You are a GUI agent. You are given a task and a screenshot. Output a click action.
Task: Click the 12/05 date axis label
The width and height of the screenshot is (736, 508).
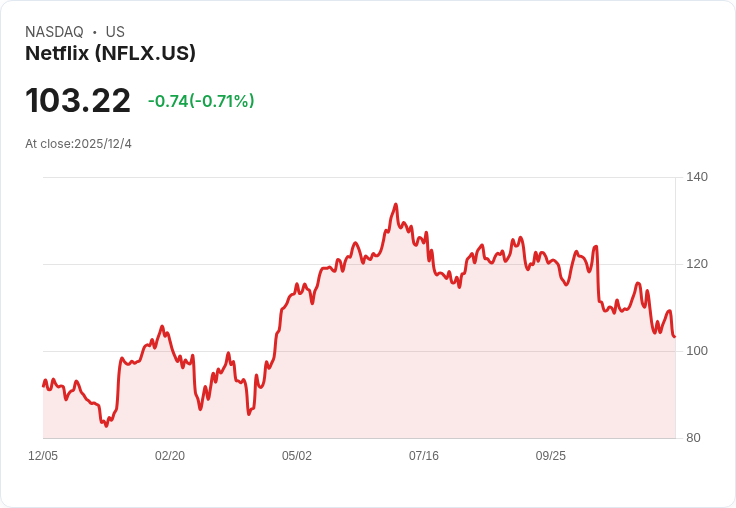pos(43,456)
